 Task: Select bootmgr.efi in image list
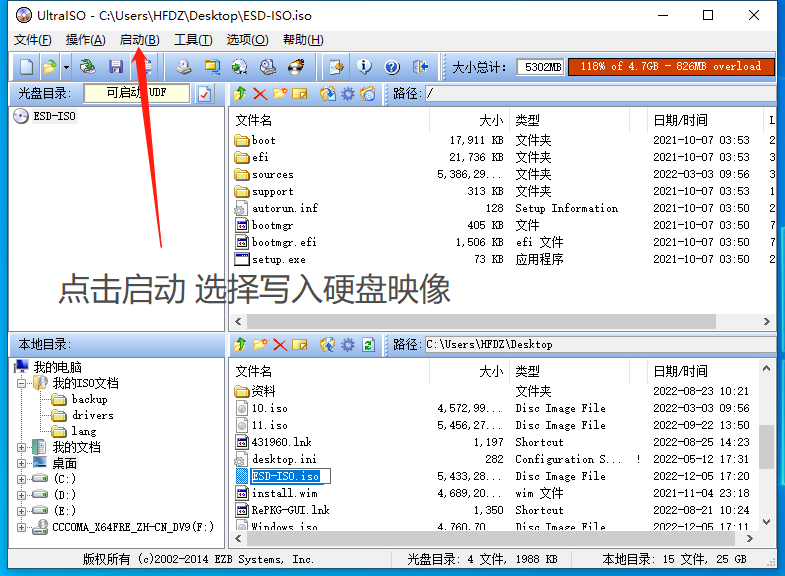coord(284,242)
